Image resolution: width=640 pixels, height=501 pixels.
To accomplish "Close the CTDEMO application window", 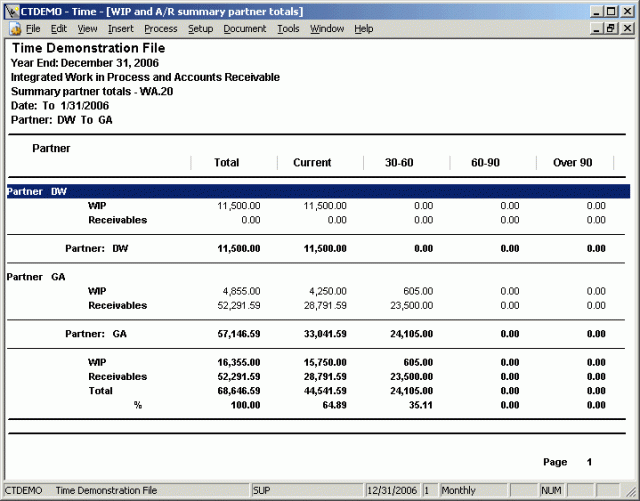I will 628,10.
